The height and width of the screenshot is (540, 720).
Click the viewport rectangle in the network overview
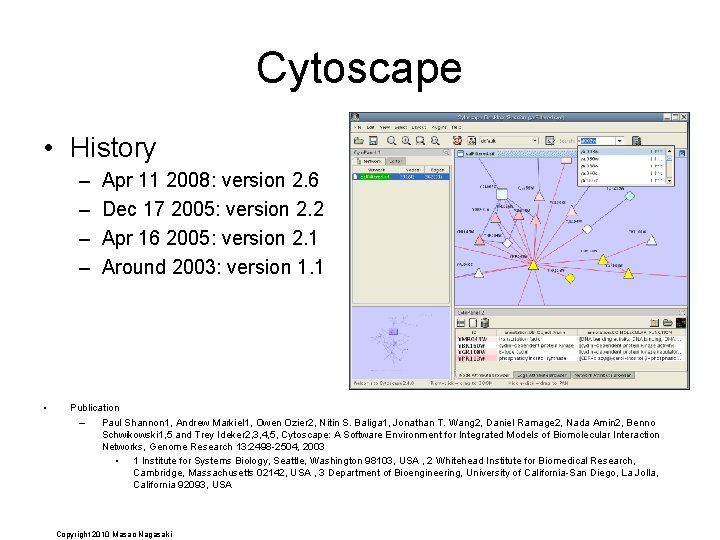pyautogui.click(x=394, y=332)
